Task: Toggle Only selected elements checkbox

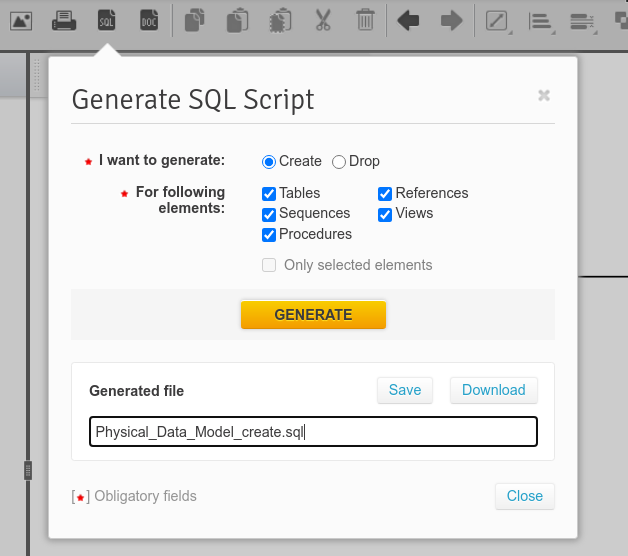Action: (269, 265)
